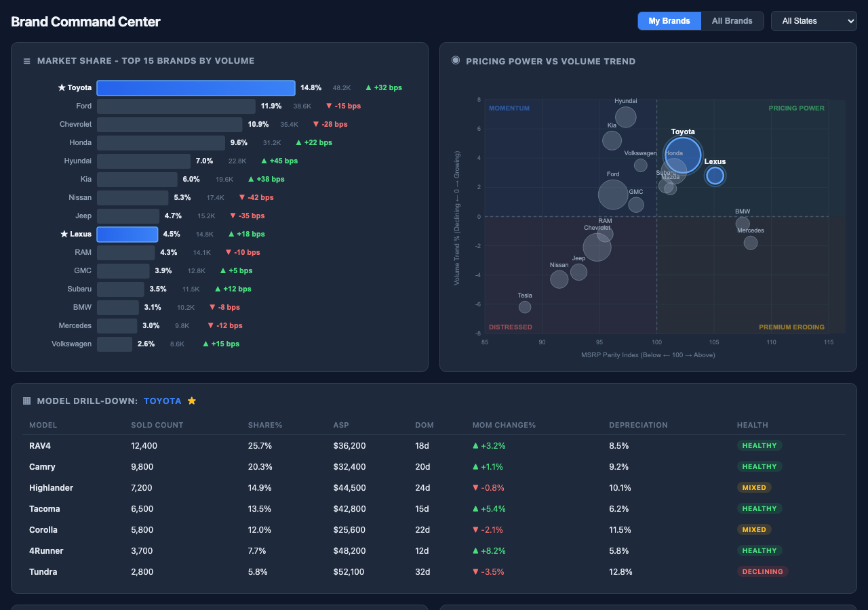The height and width of the screenshot is (610, 868).
Task: Click the grid icon next to Model Drill-Down
Action: coord(26,401)
